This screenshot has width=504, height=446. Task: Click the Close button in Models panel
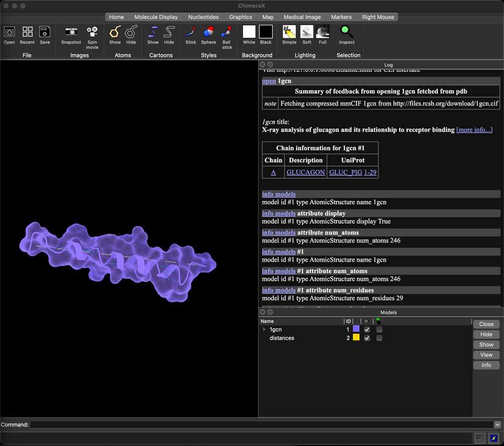486,324
